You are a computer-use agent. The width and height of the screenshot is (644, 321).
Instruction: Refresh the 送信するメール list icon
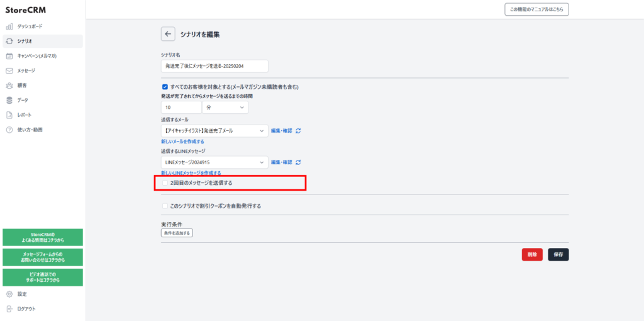[x=298, y=131]
